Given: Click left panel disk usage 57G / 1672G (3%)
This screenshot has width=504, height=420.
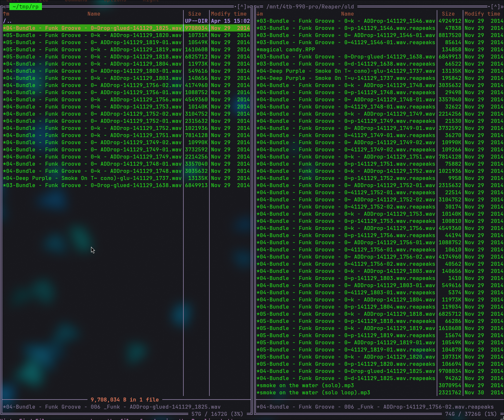Looking at the screenshot, I should point(217,414).
